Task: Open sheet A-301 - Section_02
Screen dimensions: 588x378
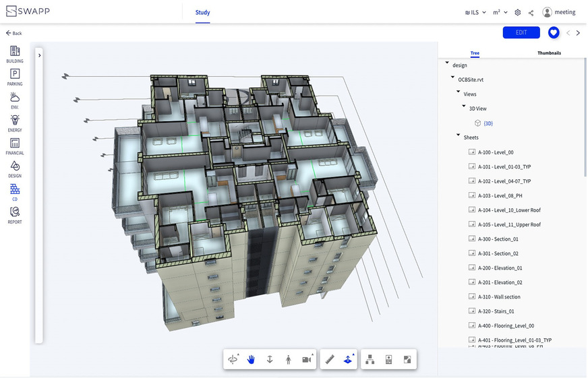Action: point(494,253)
